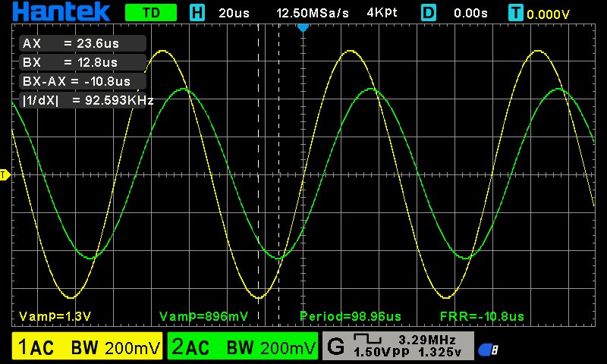Select channel 1 AC BW 200mV box

click(87, 346)
